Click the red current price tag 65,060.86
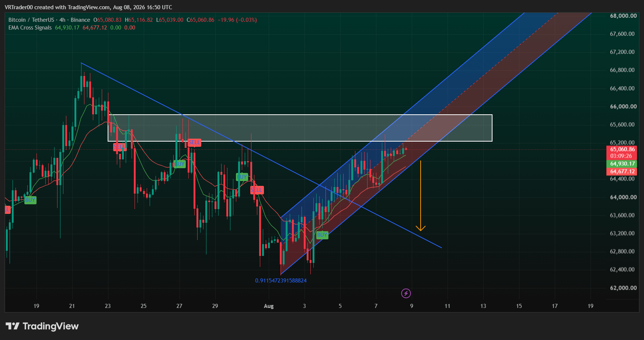644x340 pixels. tap(622, 149)
